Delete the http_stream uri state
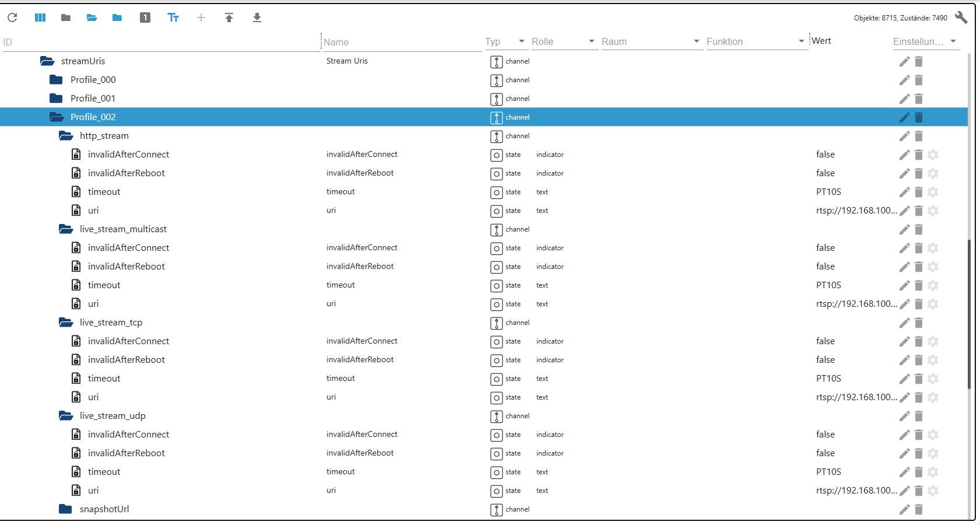 919,211
